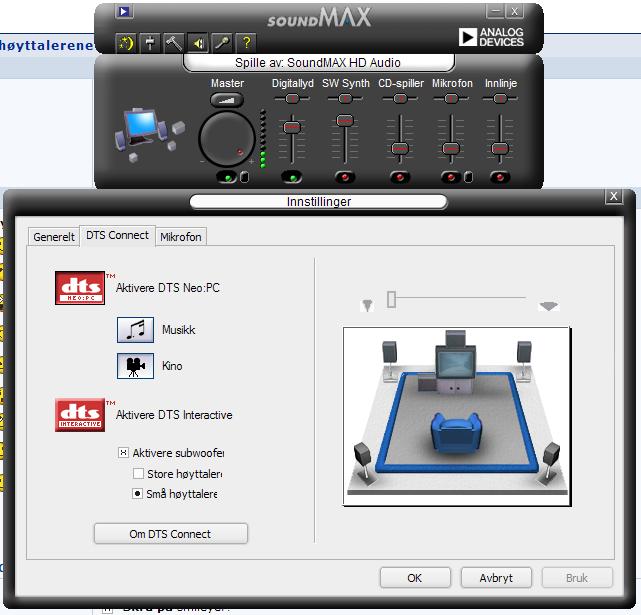The width and height of the screenshot is (641, 615).
Task: Select the Små høyttalere radio button
Action: tap(137, 494)
